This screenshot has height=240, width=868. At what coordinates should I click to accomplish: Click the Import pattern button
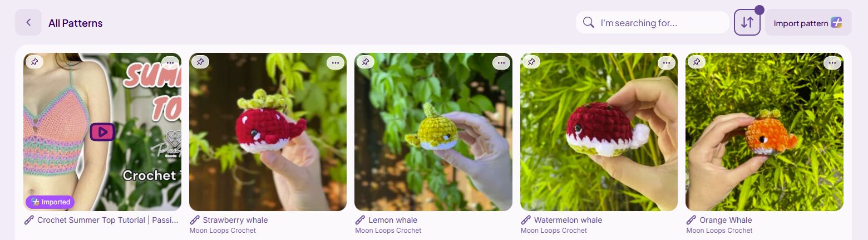[808, 23]
